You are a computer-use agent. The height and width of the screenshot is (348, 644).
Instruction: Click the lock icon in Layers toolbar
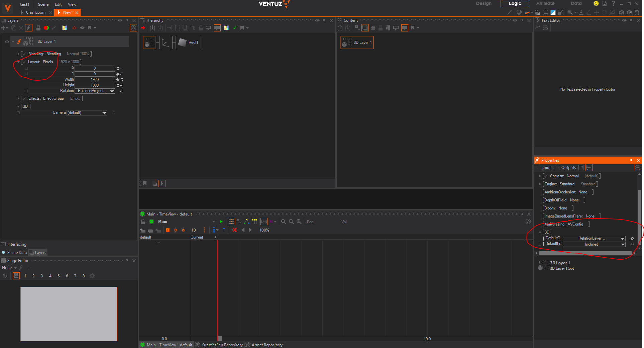click(38, 28)
